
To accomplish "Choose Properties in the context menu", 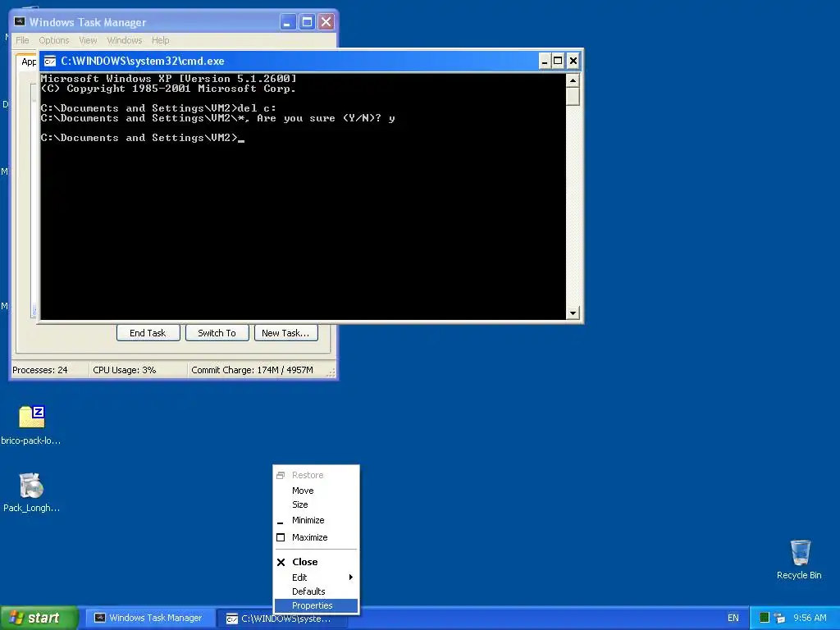I will point(316,605).
